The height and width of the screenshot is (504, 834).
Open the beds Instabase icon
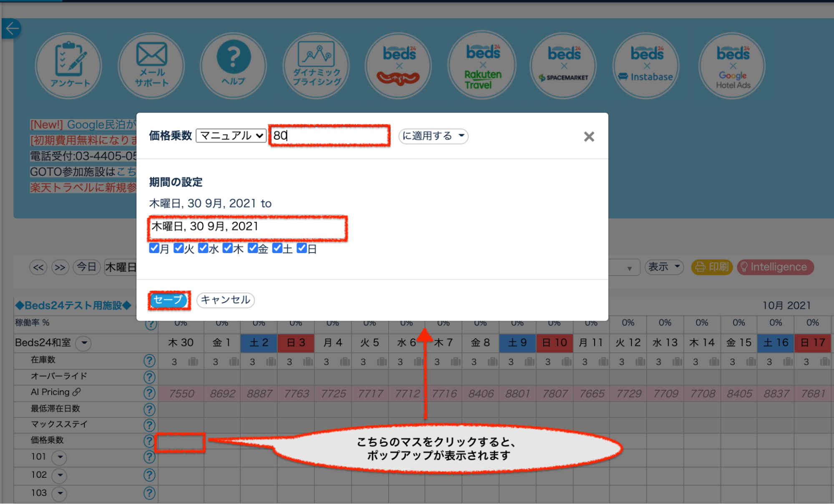tap(646, 66)
